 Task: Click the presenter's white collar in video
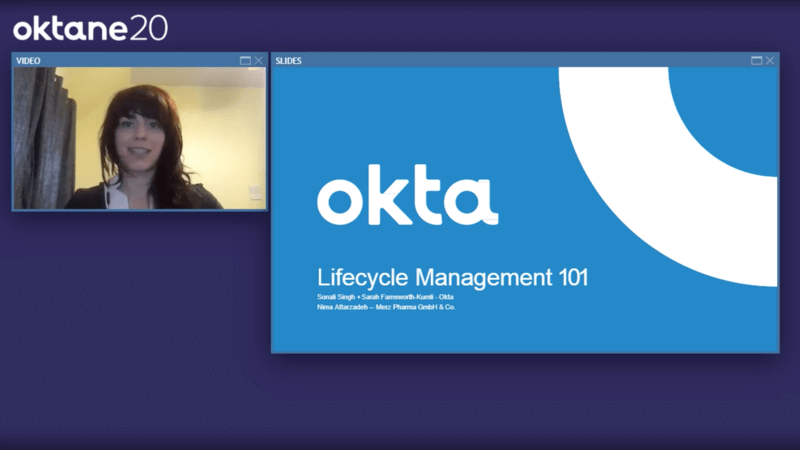118,193
